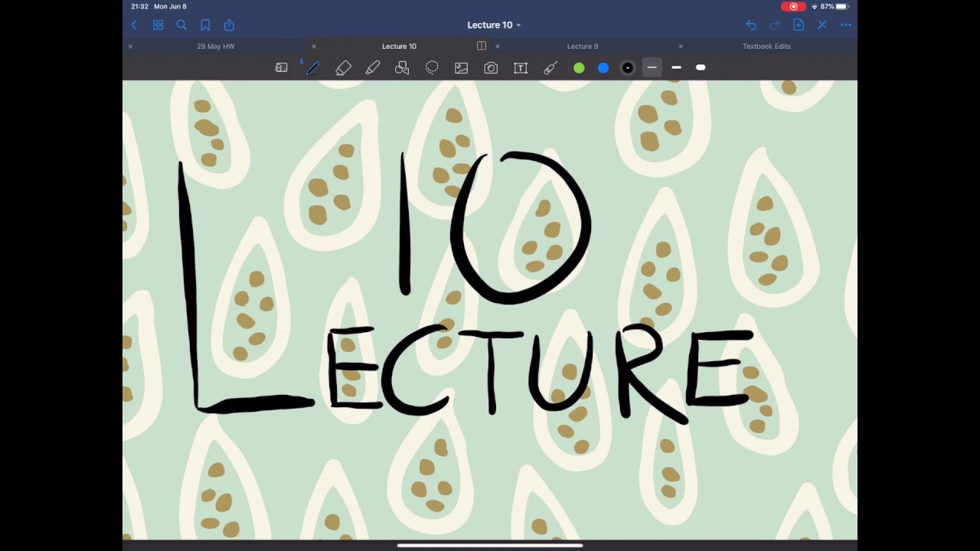Screen dimensions: 980x551
Task: Select the Lasso tool
Action: click(432, 68)
